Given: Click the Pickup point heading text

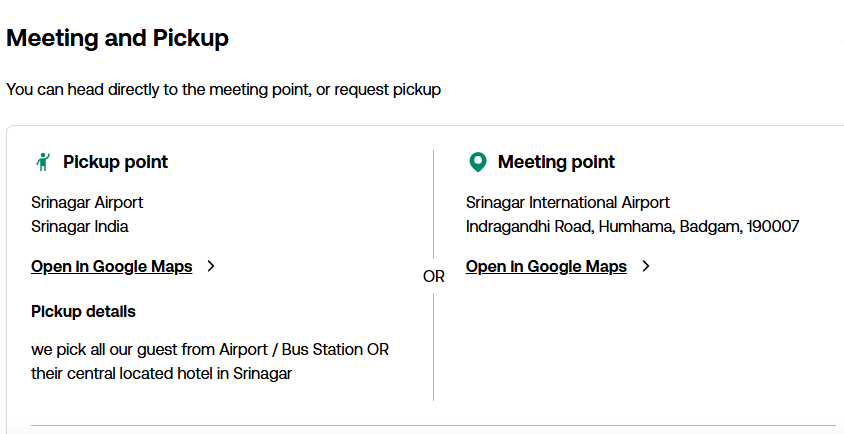Looking at the screenshot, I should tap(115, 162).
